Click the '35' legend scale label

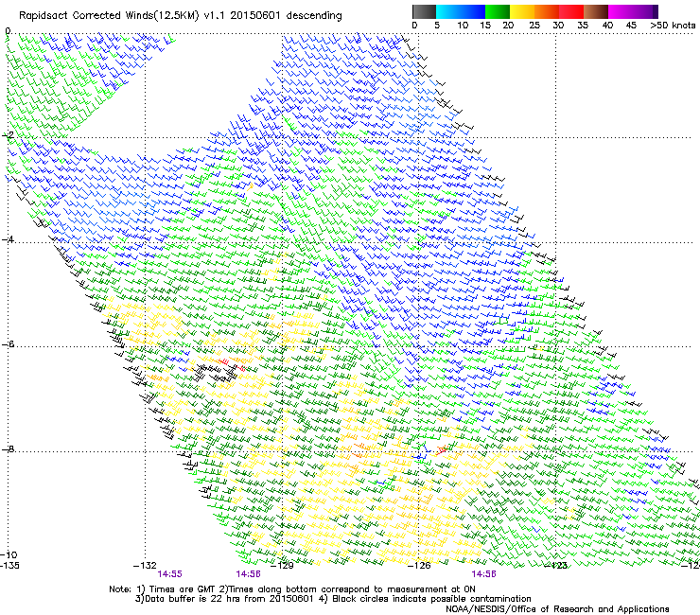(583, 26)
